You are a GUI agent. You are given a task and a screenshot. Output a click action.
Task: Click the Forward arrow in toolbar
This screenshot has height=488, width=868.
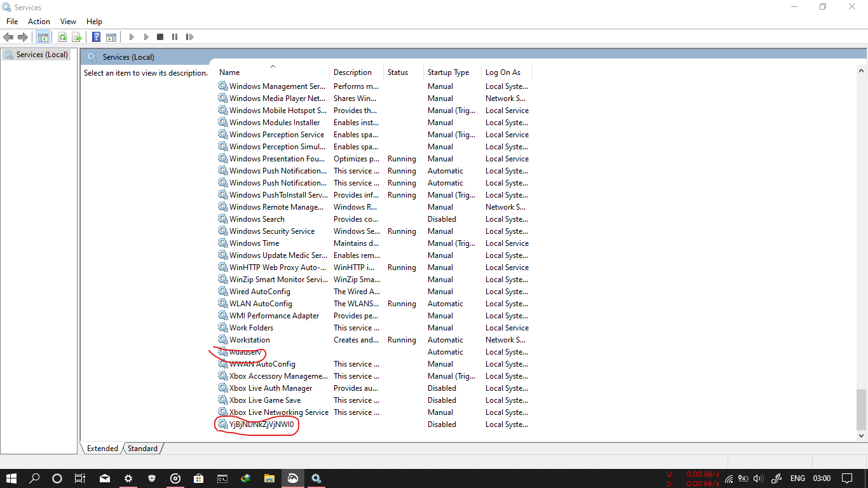[x=23, y=37]
